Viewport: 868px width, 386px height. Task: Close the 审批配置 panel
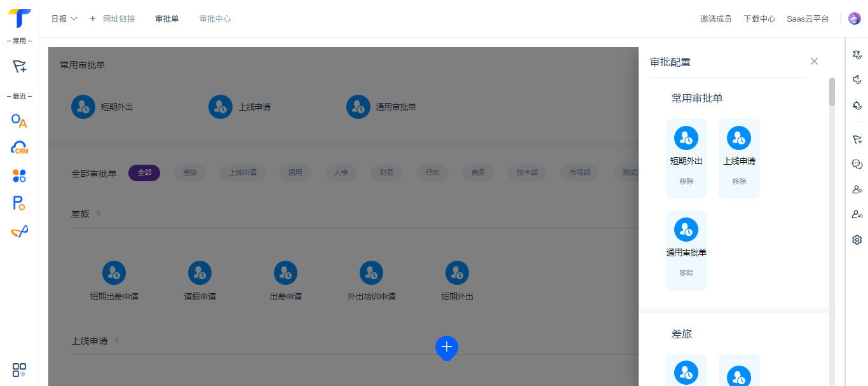tap(814, 61)
